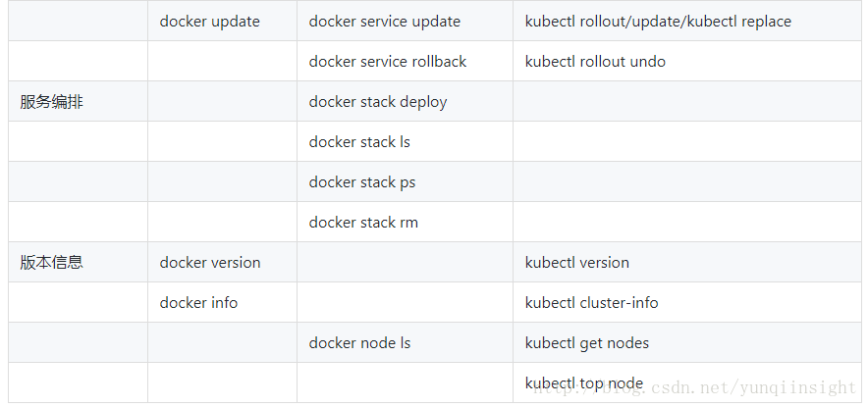
Task: Select 'docker node ls' command
Action: point(359,343)
